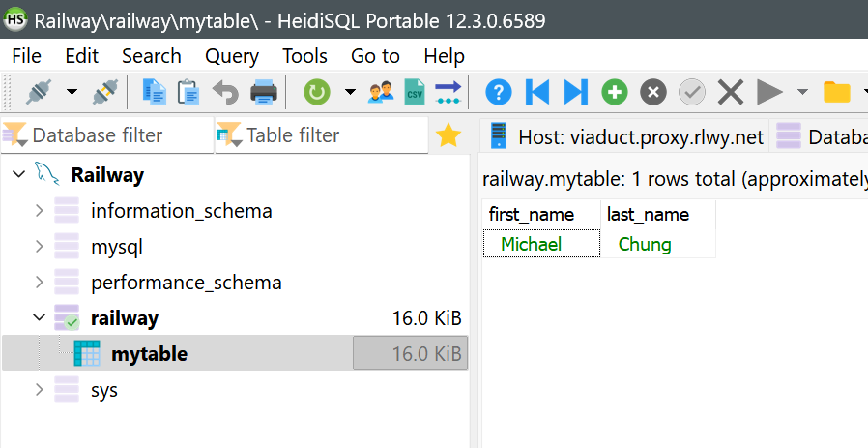Click the Execute SQL play icon
Screen dimensions: 868x448
[769, 92]
